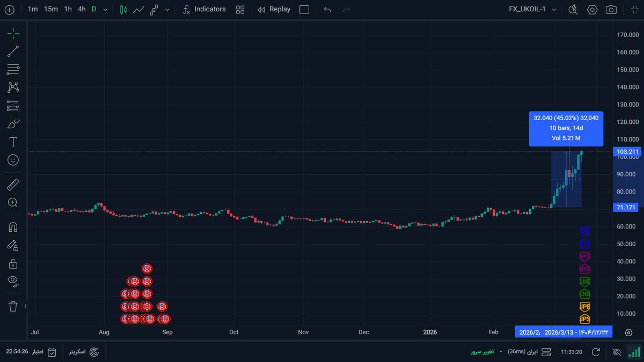
Task: Click current price label 103.211
Action: click(628, 152)
